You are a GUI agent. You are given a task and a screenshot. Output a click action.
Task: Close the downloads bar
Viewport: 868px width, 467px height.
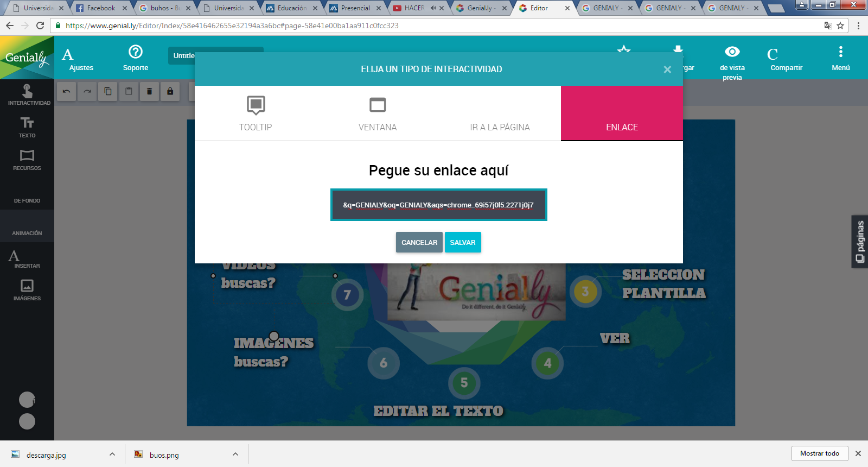pyautogui.click(x=858, y=453)
